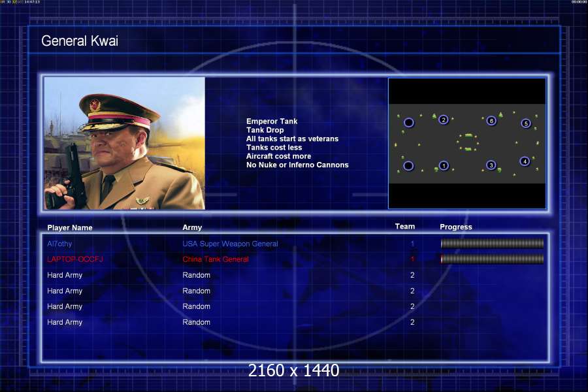Click start position marker 5 on minimap
The height and width of the screenshot is (392, 588).
pos(526,123)
